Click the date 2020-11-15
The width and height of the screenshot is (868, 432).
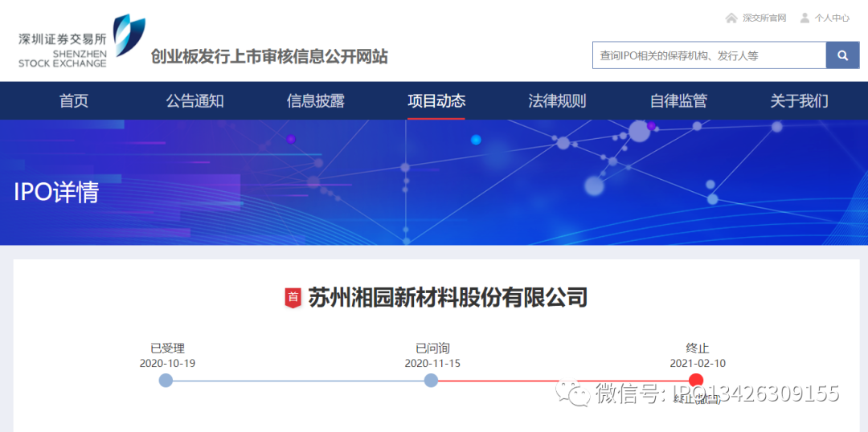[432, 364]
